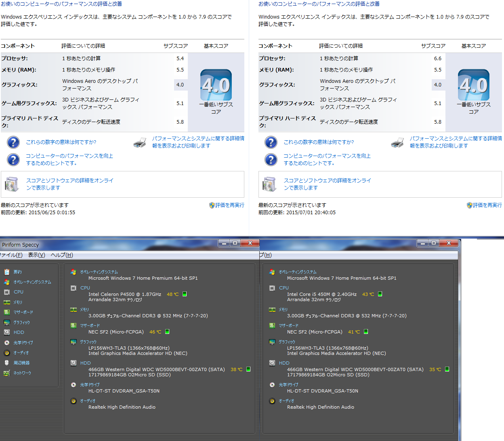504x441 pixels.
Task: Click the shield icon in the 2015/07/01 panel
Action: coord(469,205)
